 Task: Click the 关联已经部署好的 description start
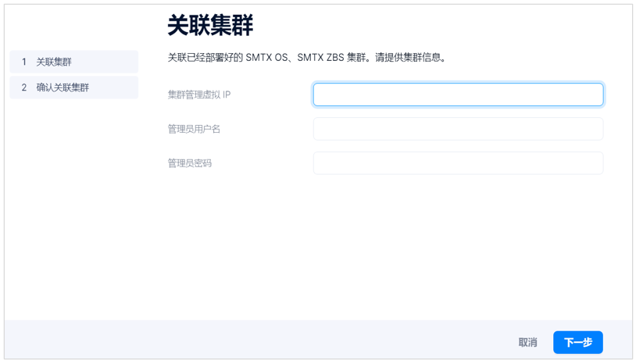click(206, 58)
